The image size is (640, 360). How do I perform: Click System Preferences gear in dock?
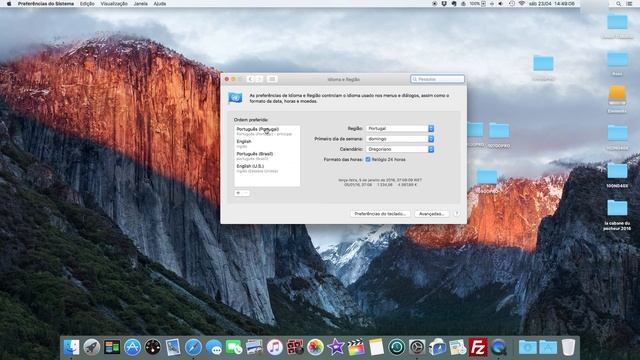[x=417, y=347]
